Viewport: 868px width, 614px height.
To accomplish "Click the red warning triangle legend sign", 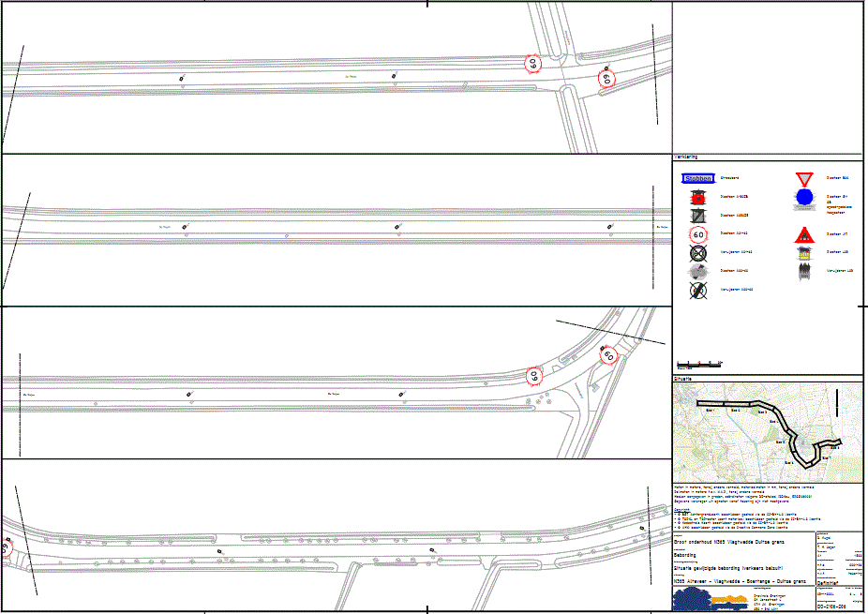I will (x=803, y=234).
